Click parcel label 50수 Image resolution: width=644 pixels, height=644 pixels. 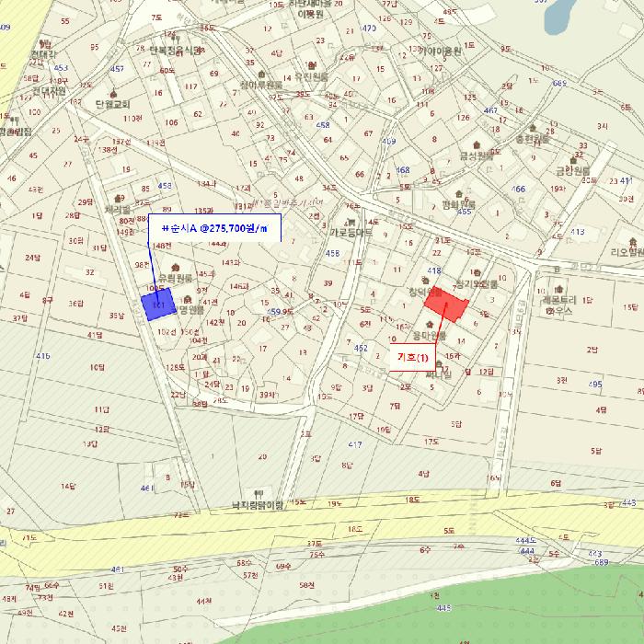point(180,569)
